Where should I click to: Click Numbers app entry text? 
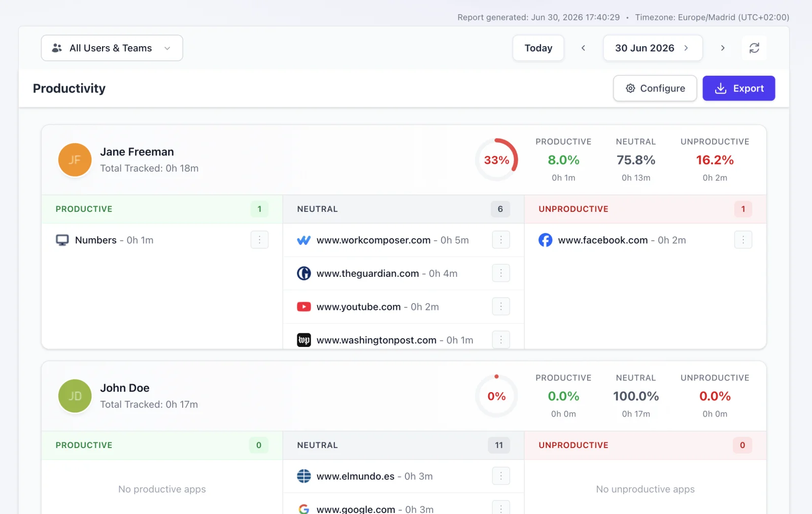click(x=114, y=240)
